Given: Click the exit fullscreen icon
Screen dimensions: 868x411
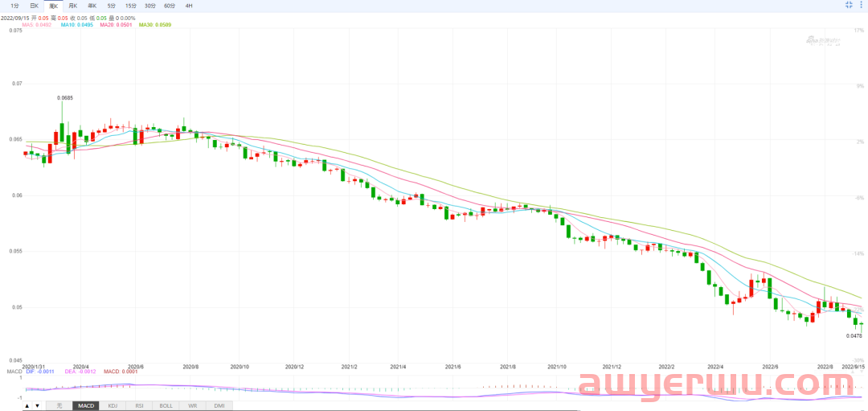Looking at the screenshot, I should tap(849, 6).
